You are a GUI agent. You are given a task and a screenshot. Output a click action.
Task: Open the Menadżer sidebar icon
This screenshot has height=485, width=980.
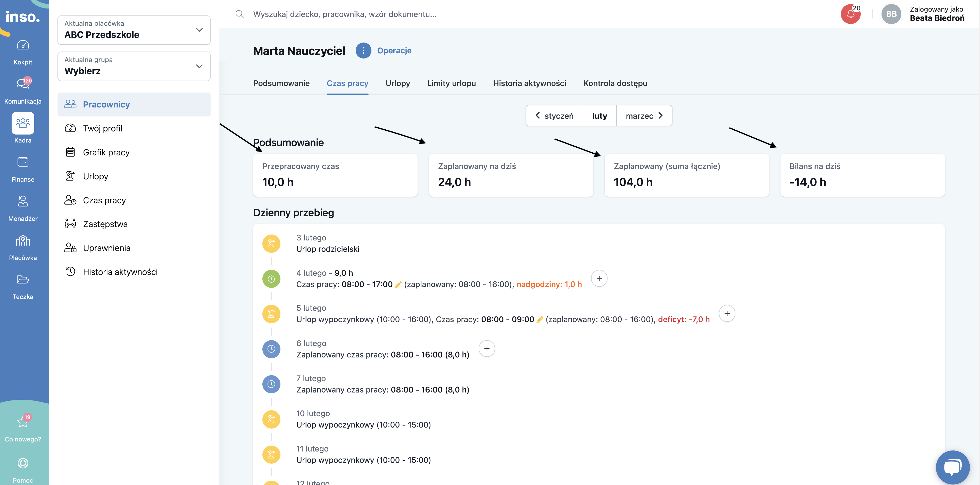pos(23,201)
